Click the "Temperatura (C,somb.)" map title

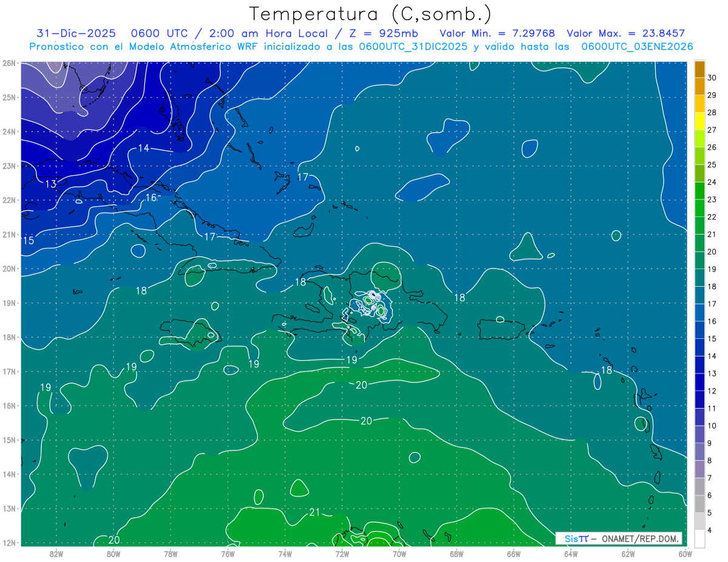pos(371,15)
